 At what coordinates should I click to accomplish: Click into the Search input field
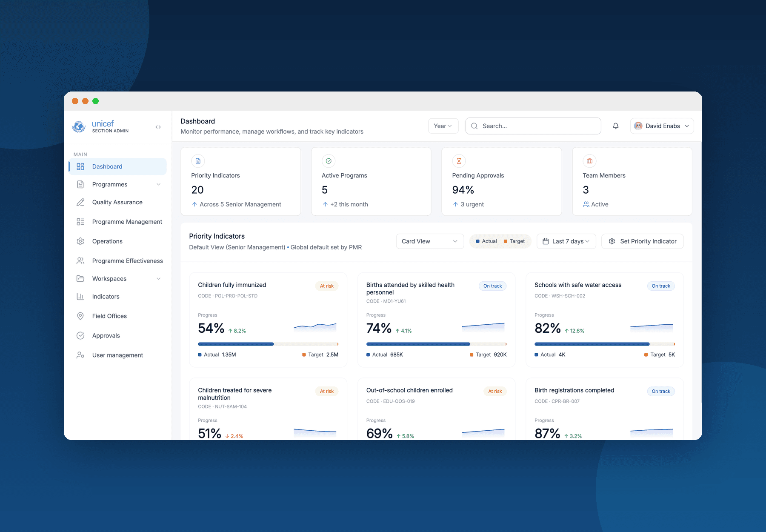(x=533, y=126)
